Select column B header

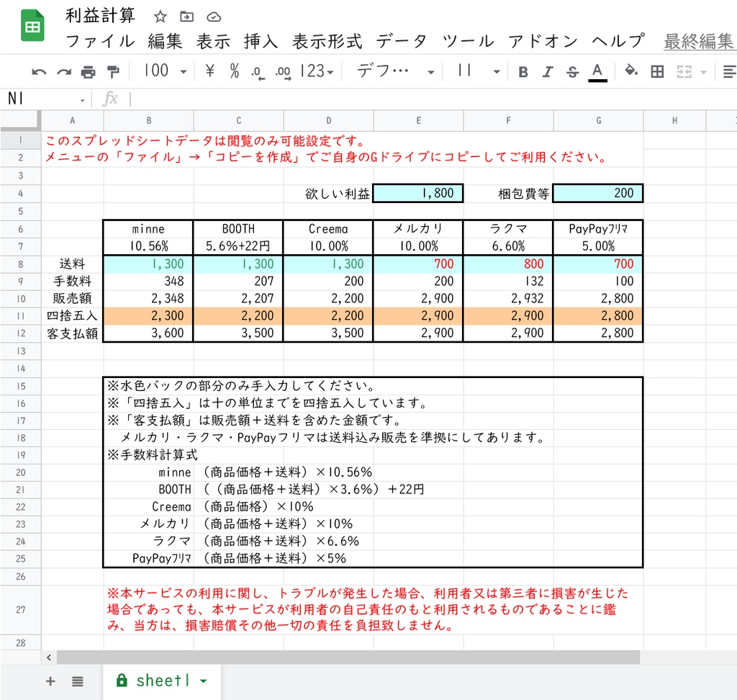point(148,121)
